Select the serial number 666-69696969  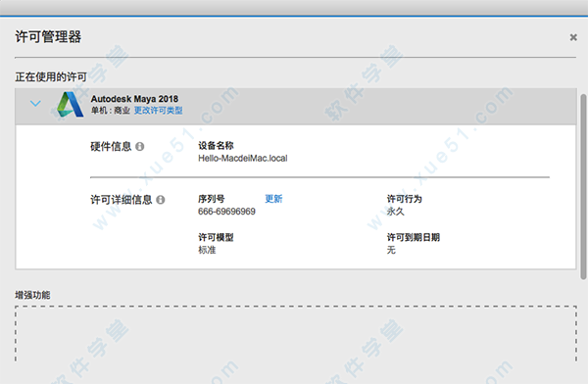(226, 212)
